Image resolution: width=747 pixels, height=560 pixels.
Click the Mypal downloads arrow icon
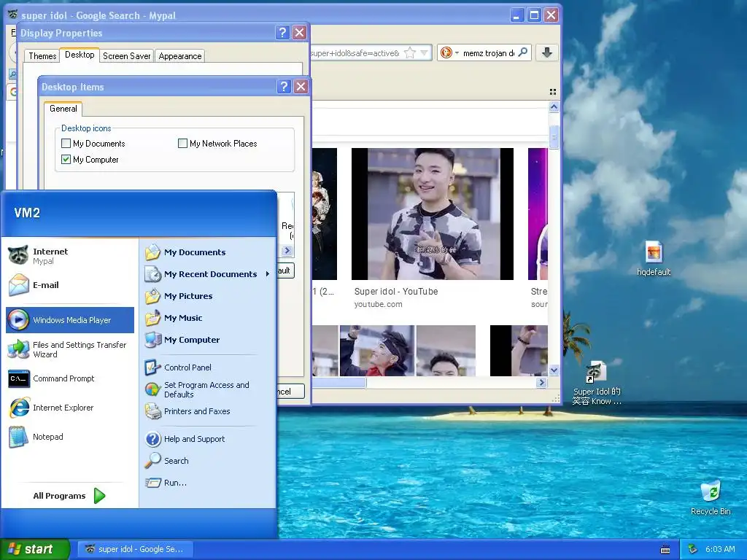(x=547, y=52)
